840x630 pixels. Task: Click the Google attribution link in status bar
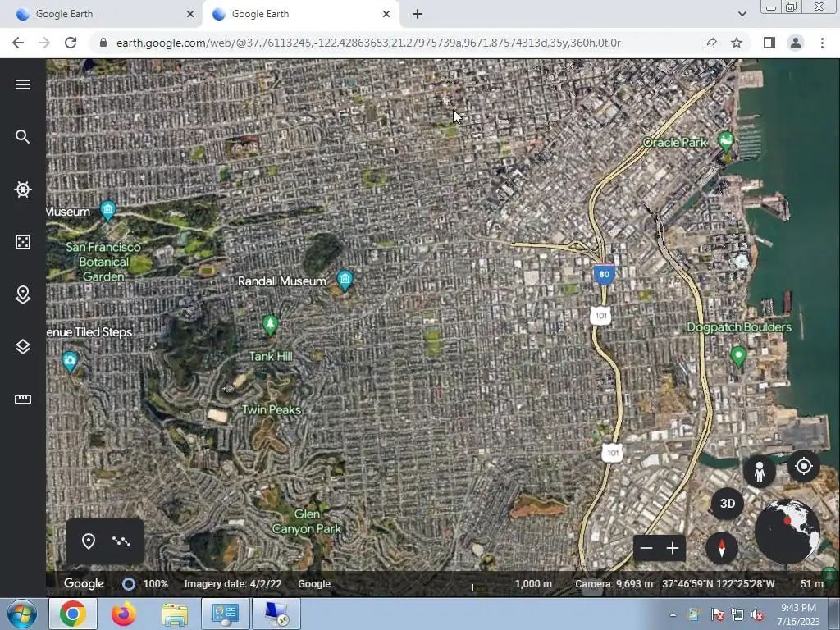[314, 584]
